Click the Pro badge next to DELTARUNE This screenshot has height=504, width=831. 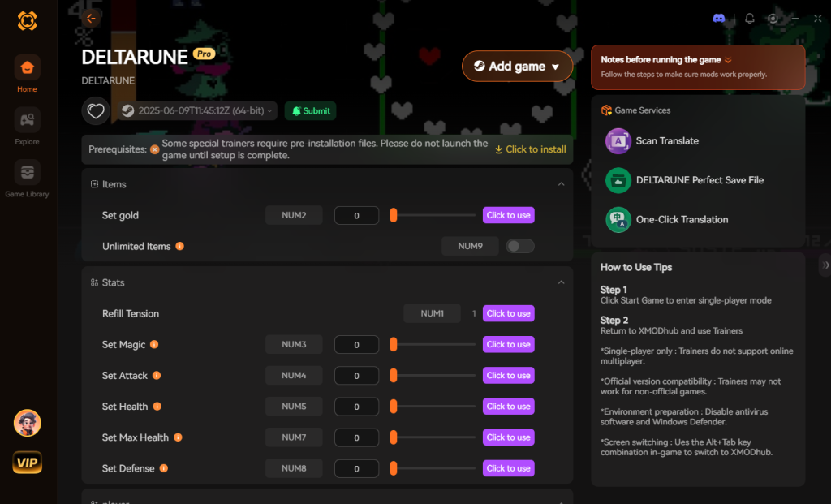[204, 54]
